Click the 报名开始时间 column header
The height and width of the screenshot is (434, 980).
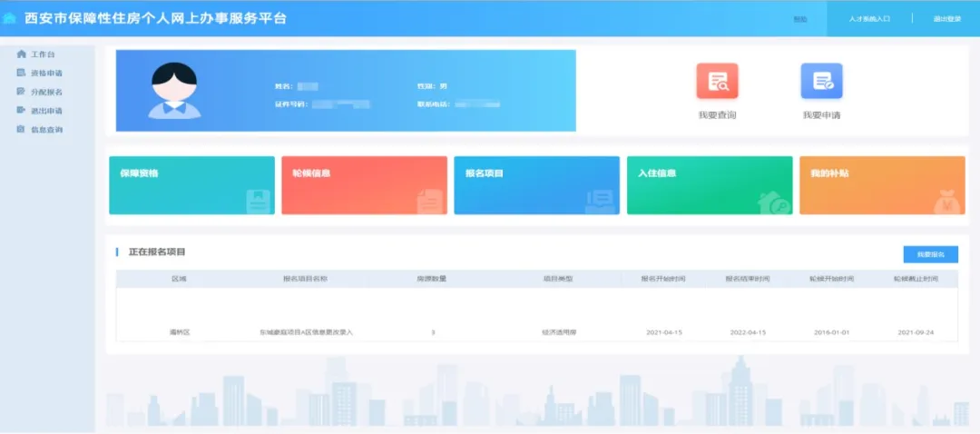coord(663,279)
